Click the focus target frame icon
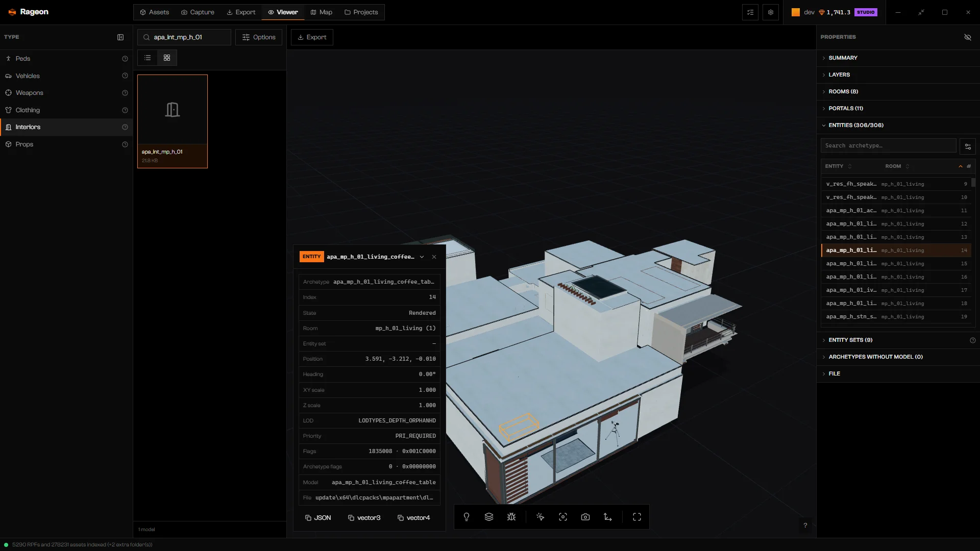 point(563,517)
